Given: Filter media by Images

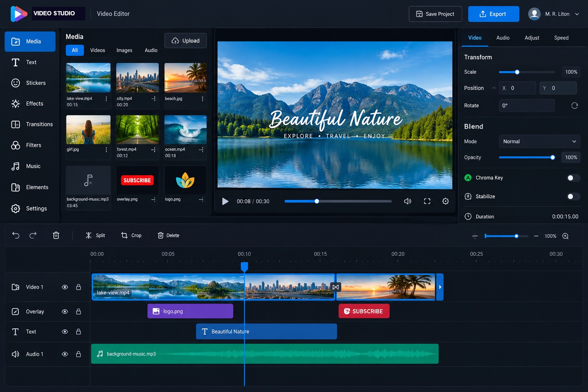Looking at the screenshot, I should pyautogui.click(x=124, y=51).
